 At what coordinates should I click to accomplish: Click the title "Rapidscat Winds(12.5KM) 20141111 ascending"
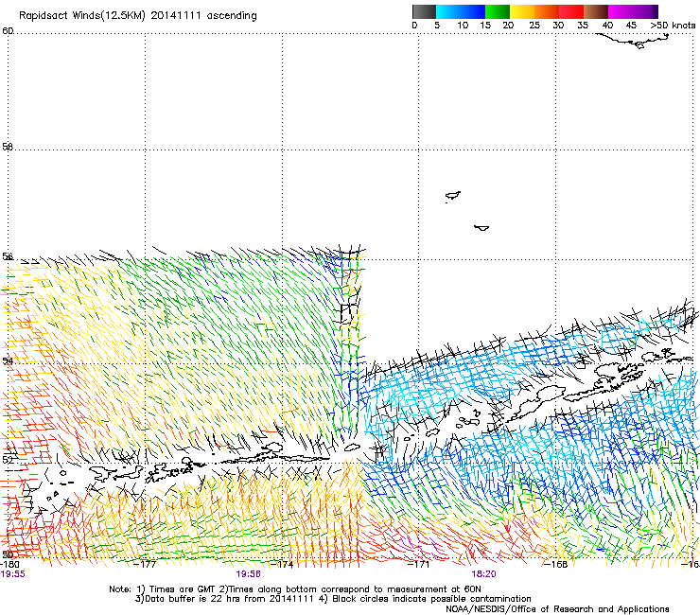[138, 16]
